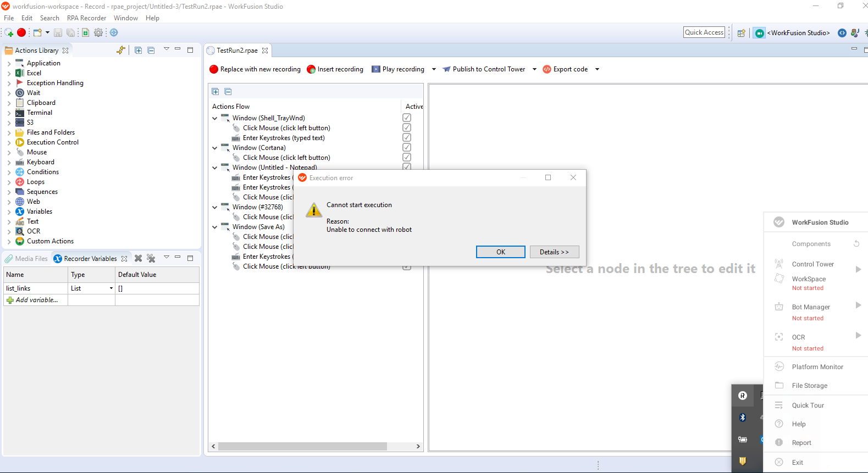Click Play recording
The height and width of the screenshot is (473, 868).
(398, 69)
